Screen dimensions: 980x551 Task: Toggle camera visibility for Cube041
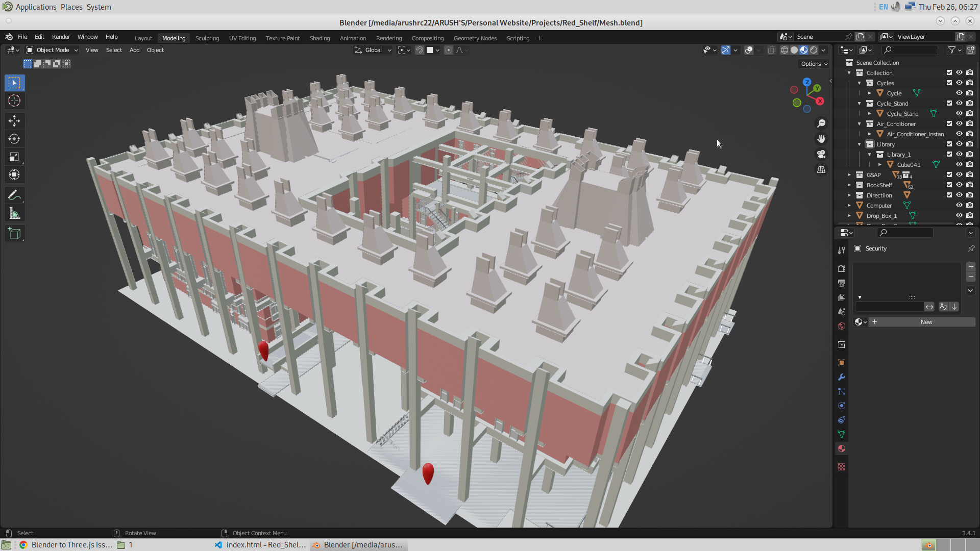(970, 164)
